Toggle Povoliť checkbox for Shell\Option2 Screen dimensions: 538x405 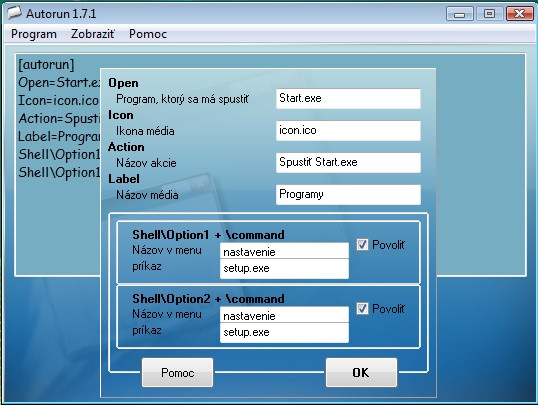[362, 309]
